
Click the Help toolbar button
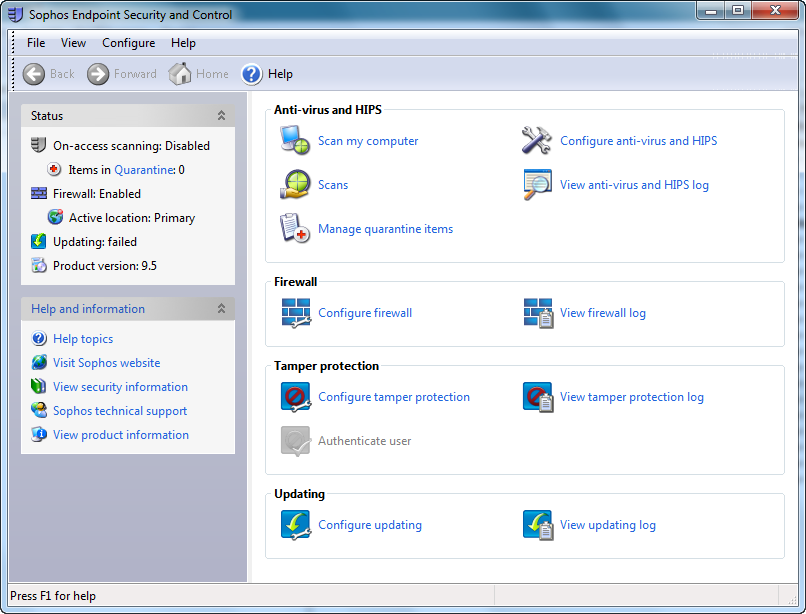pos(267,74)
